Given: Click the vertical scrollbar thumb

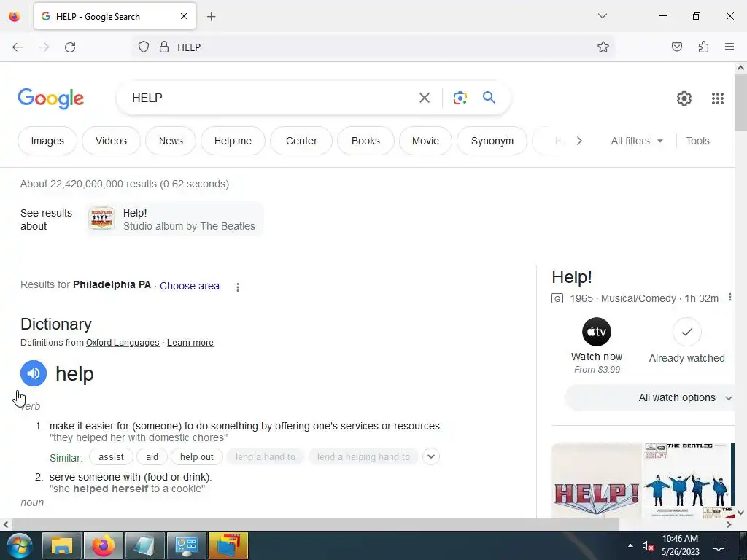Looking at the screenshot, I should coord(740,102).
